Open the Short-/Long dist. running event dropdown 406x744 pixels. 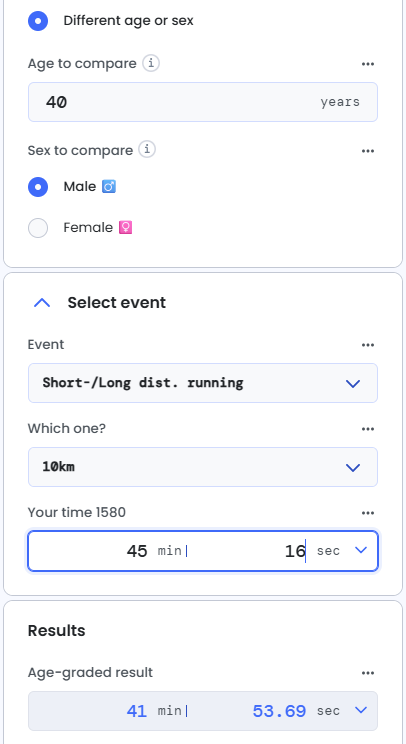coord(203,383)
